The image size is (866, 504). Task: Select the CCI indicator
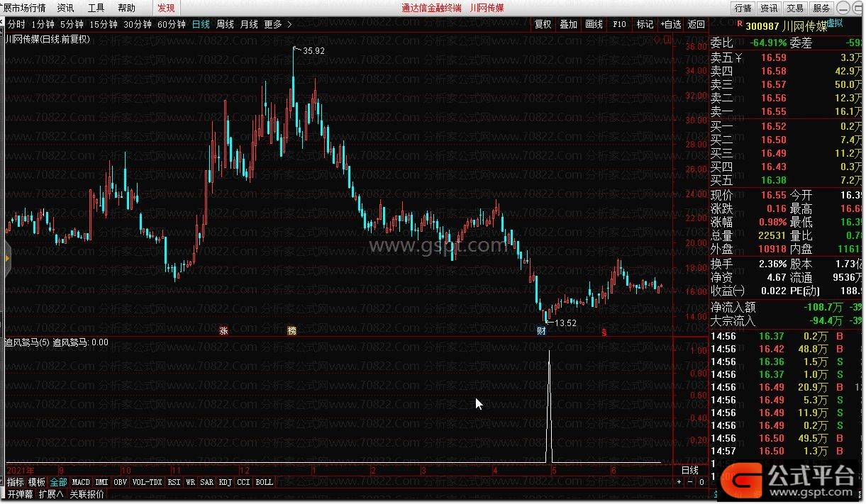pos(243,482)
